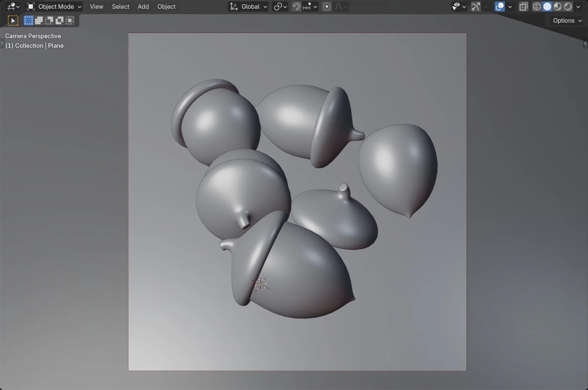Disable viewport overlays

tap(499, 6)
